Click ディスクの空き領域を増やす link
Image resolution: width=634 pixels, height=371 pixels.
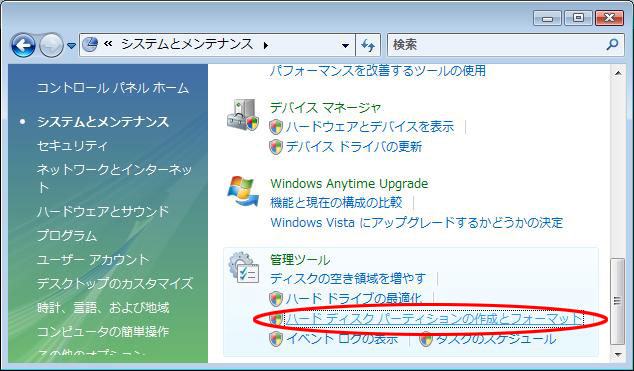(348, 278)
